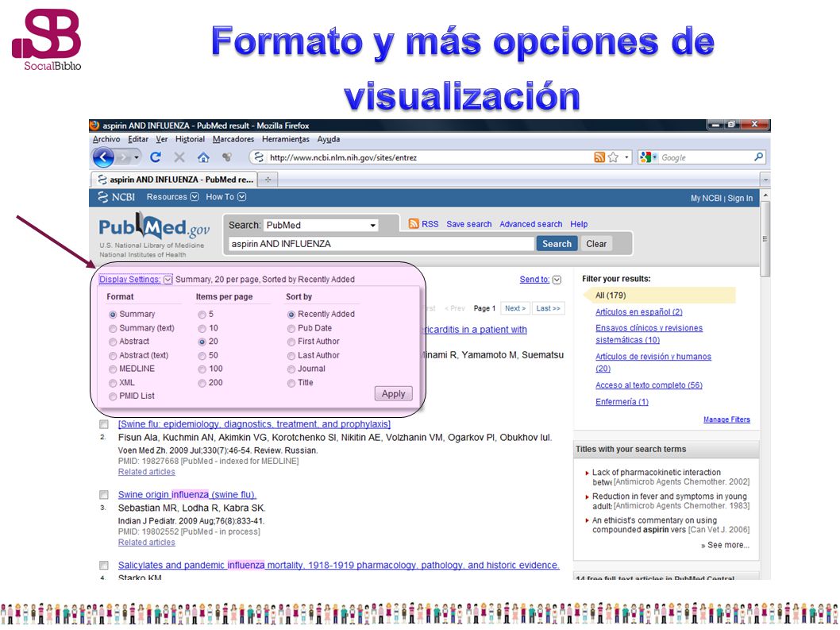Click the Sign In link
The width and height of the screenshot is (840, 630).
[x=740, y=198]
